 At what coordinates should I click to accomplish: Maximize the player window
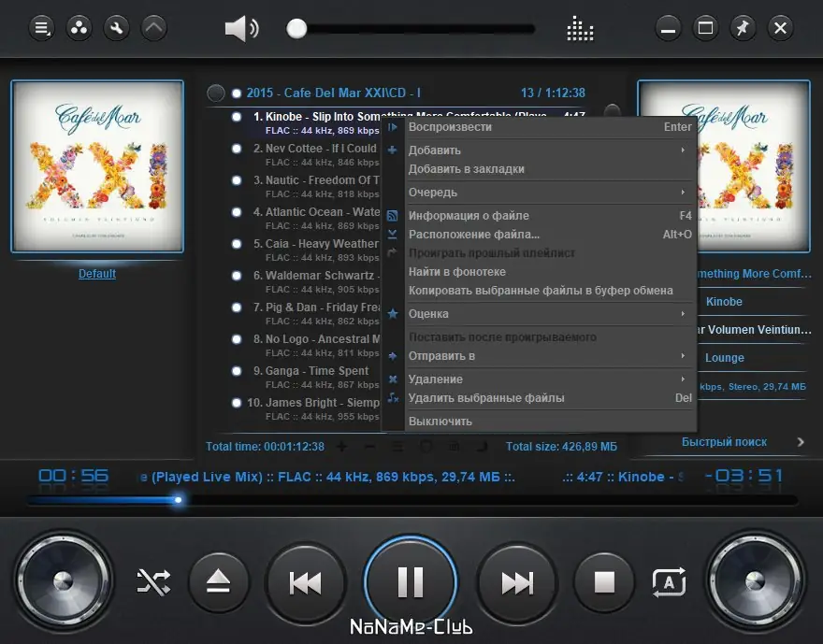point(705,28)
